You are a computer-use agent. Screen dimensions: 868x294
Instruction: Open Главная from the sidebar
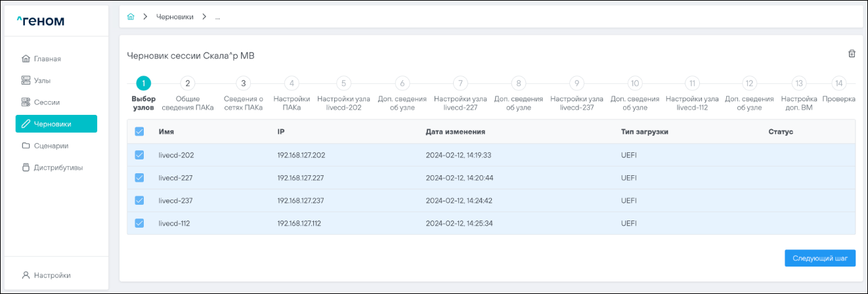(x=47, y=59)
